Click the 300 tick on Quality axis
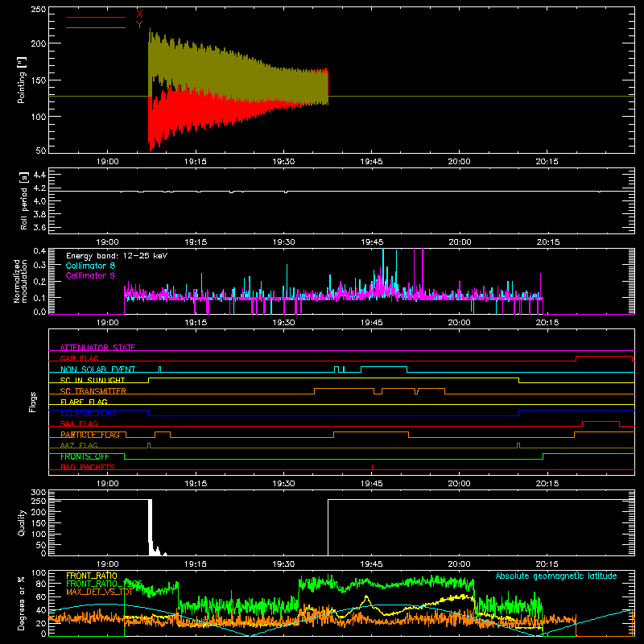Screen dimensions: 644x644 point(38,493)
